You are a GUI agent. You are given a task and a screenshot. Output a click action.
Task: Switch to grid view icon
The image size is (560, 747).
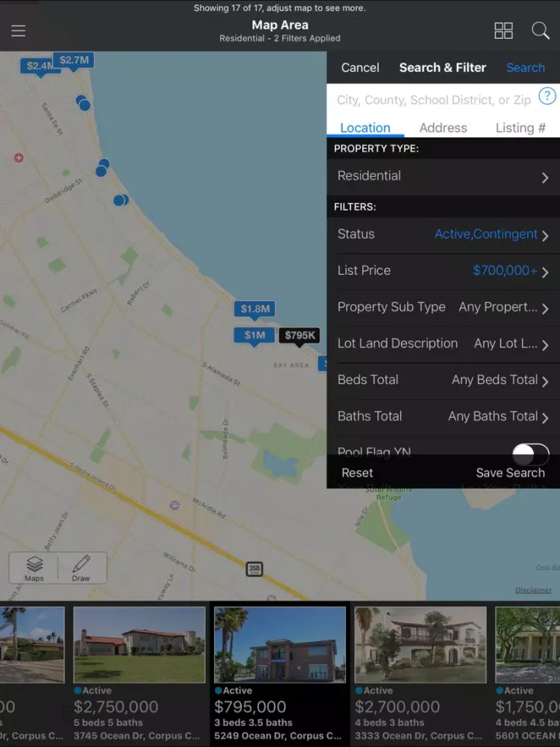pos(504,31)
